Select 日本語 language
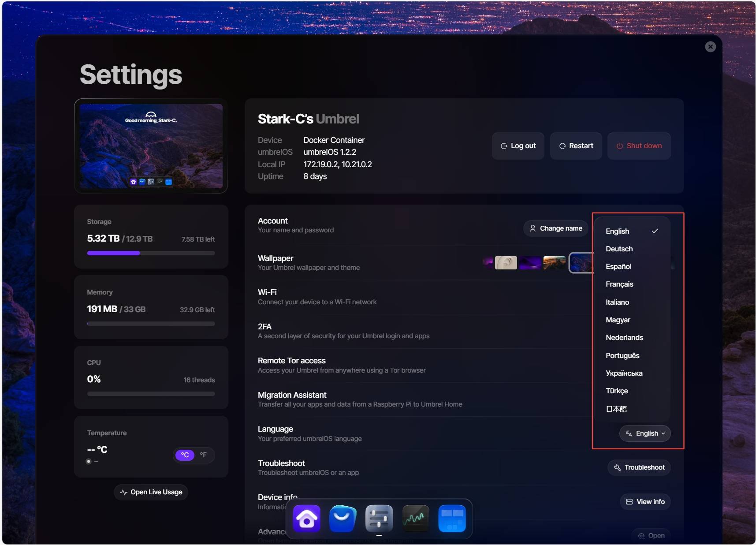Viewport: 756px width, 545px height. pyautogui.click(x=632, y=409)
